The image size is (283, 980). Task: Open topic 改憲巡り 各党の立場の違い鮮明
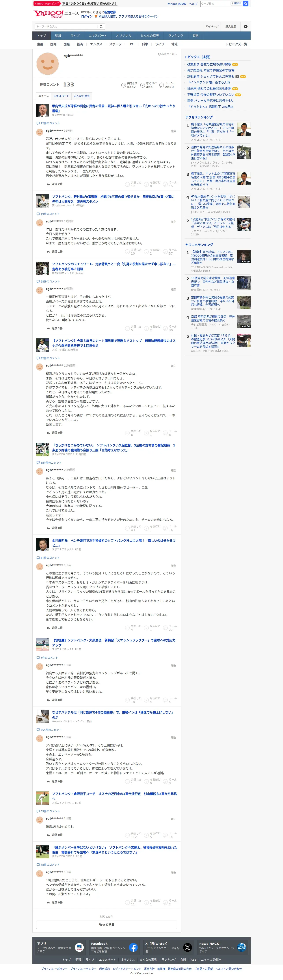[x=209, y=64]
